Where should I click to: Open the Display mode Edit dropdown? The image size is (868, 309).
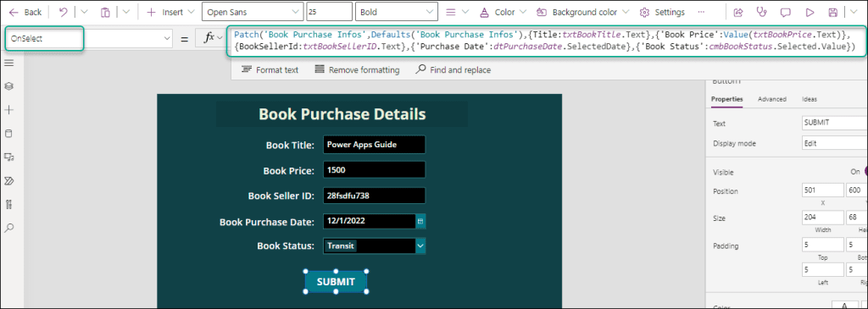pyautogui.click(x=834, y=143)
